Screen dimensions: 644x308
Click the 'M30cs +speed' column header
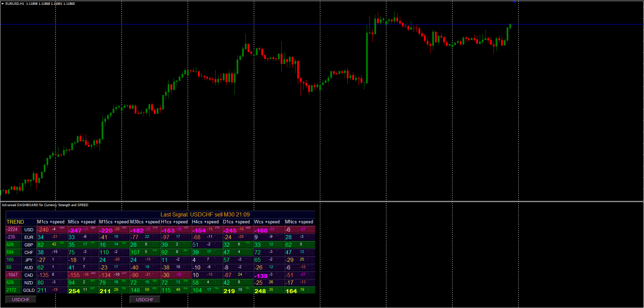145,222
